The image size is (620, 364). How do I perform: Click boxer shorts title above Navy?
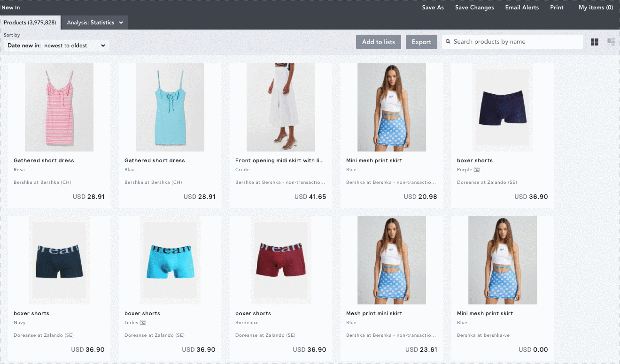(x=31, y=313)
